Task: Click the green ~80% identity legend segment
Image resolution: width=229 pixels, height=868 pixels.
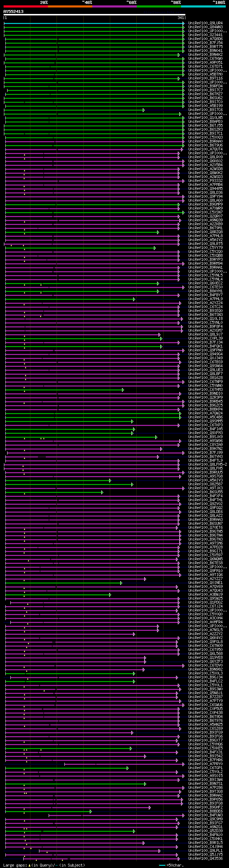Action: tap(159, 6)
